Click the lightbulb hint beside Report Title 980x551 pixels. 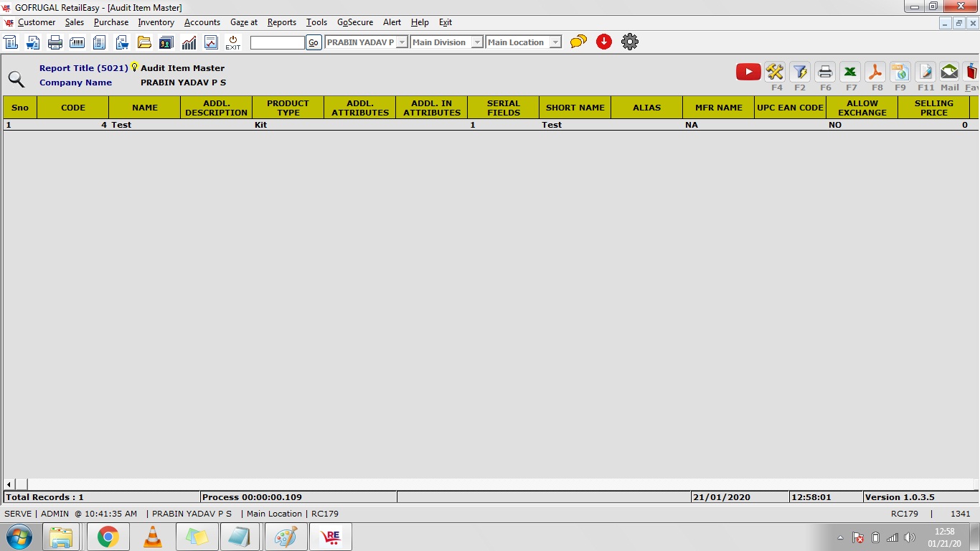click(134, 67)
